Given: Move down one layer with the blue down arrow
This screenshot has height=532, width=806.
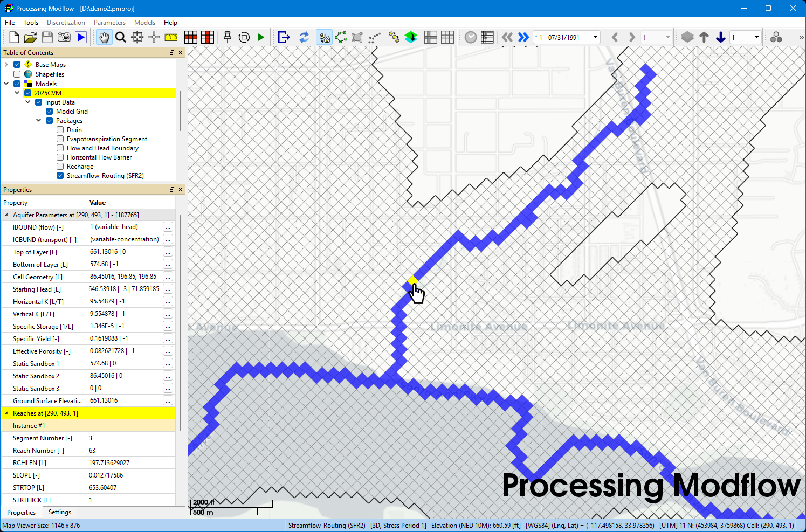Looking at the screenshot, I should click(x=721, y=37).
